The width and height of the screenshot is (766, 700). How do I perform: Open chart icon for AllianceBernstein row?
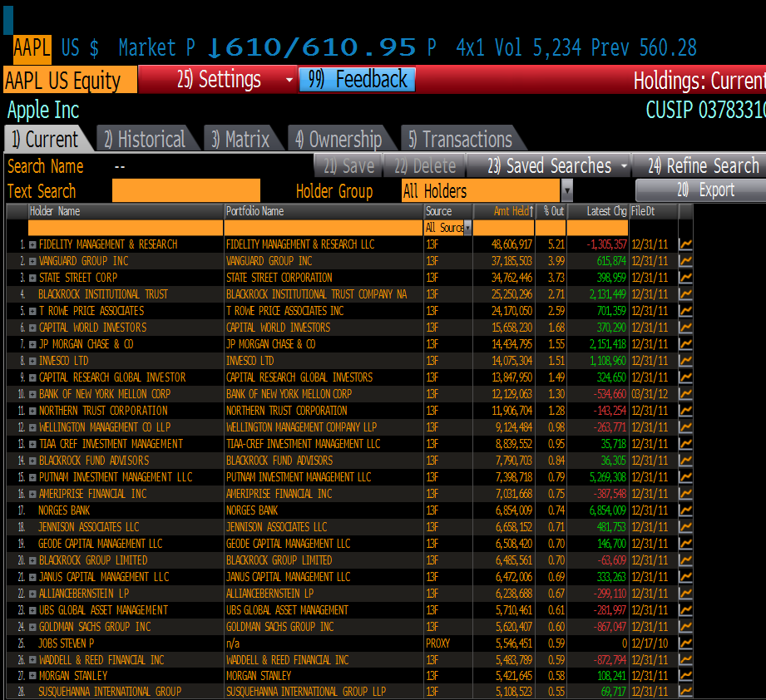coord(685,594)
